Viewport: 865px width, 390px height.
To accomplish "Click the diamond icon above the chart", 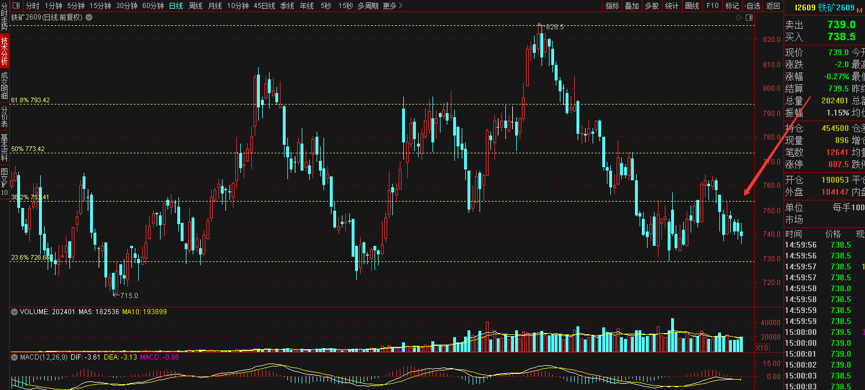I will coord(739,17).
